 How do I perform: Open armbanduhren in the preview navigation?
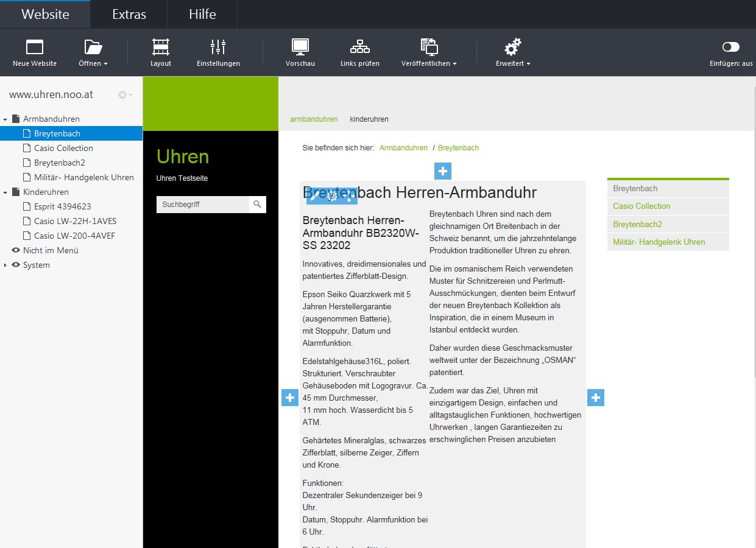click(314, 119)
